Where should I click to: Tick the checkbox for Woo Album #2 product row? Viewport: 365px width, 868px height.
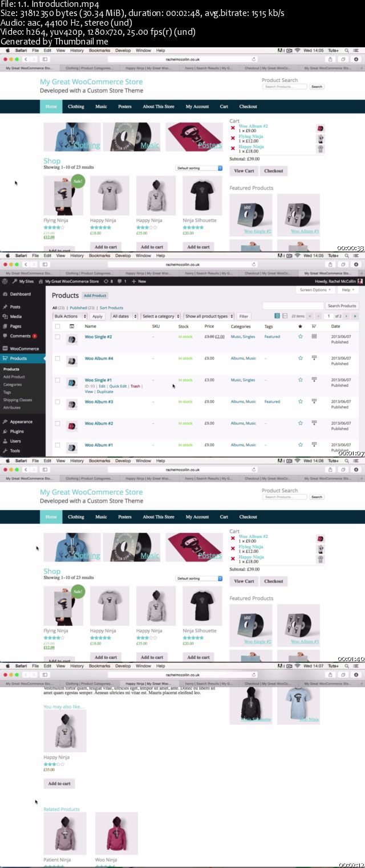pos(58,423)
